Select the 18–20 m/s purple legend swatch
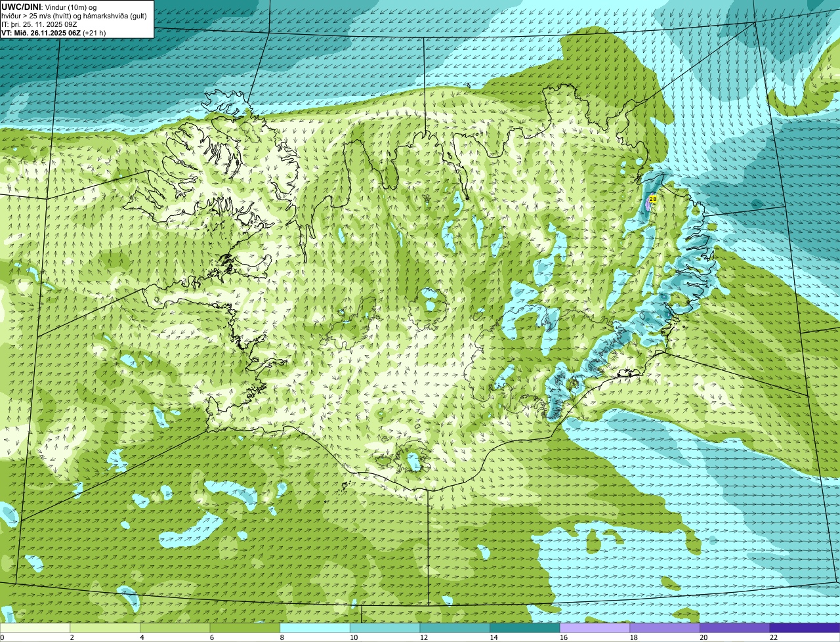The width and height of the screenshot is (840, 642). point(664,628)
